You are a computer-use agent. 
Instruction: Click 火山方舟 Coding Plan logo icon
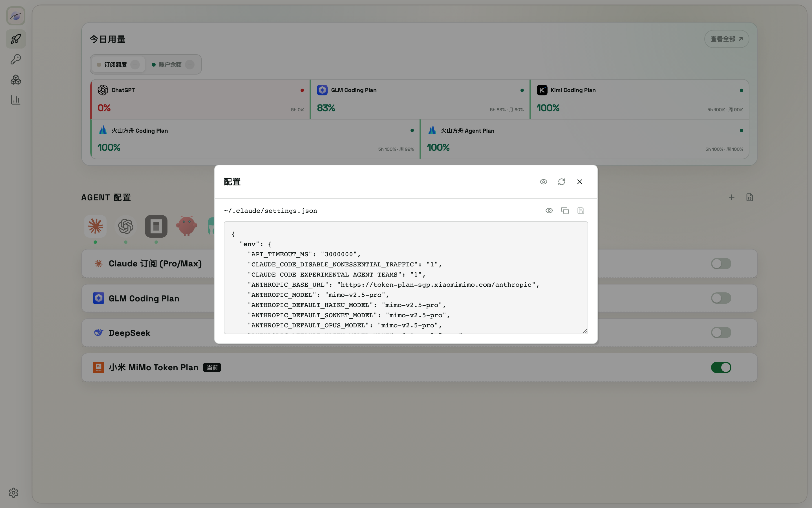(103, 130)
